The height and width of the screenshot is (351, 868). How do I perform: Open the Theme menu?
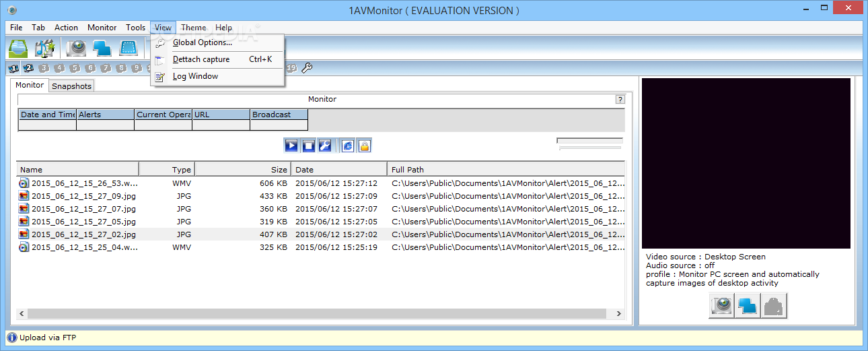click(193, 28)
